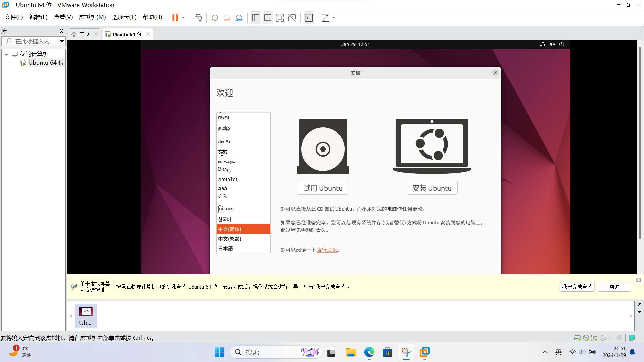Viewport: 644px width, 362px height.
Task: Select 日本語 in the language list
Action: point(244,248)
